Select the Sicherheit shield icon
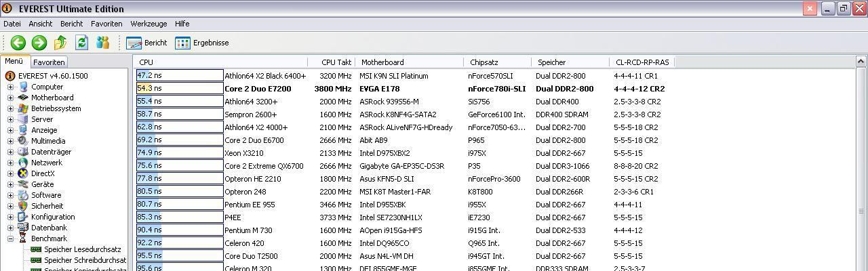 [x=23, y=206]
